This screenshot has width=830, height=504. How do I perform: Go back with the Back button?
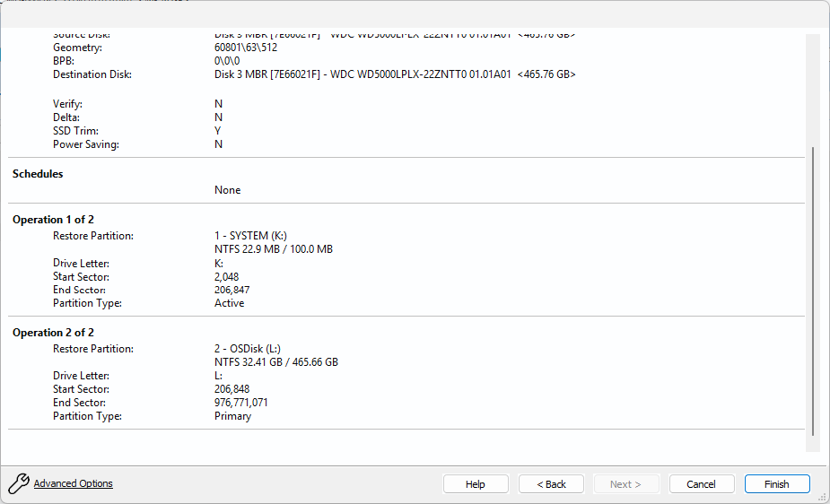coord(551,484)
